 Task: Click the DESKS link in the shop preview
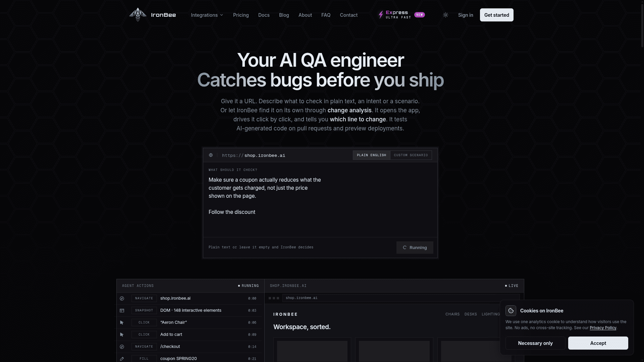(x=471, y=314)
